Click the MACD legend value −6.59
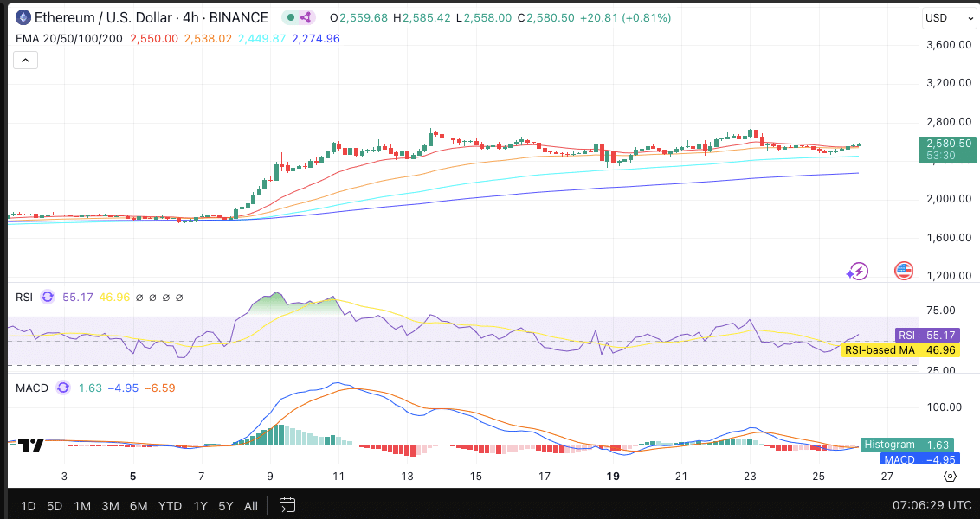 (x=159, y=388)
